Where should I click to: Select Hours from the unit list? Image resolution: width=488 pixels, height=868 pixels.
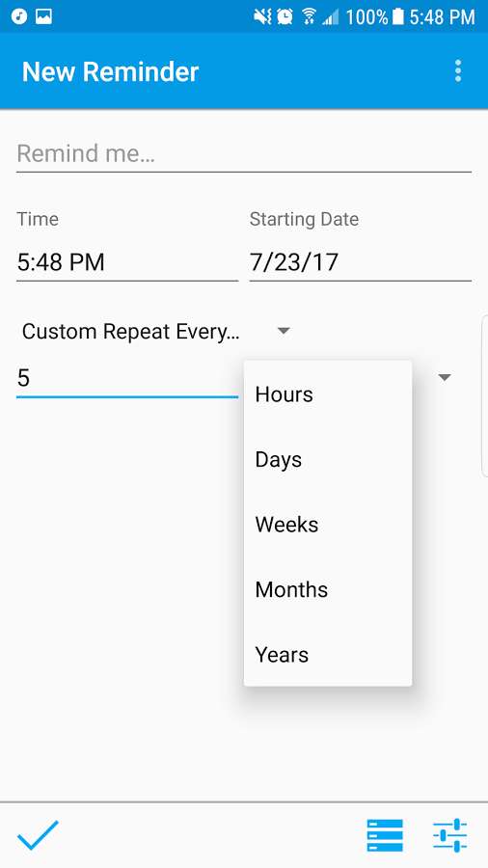click(328, 394)
